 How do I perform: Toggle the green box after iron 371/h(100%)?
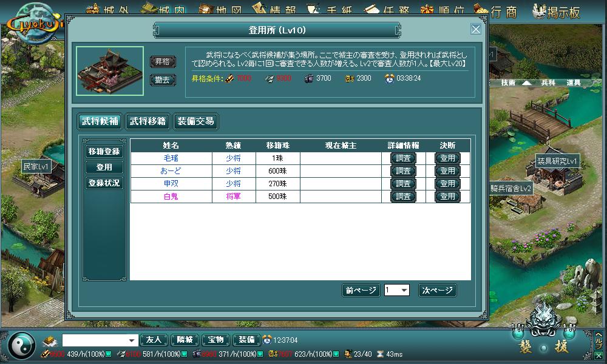(x=260, y=354)
